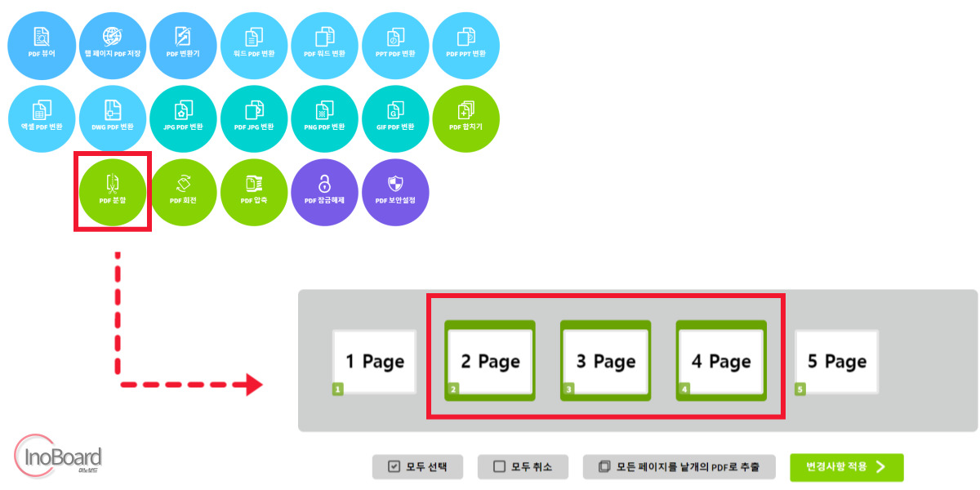The height and width of the screenshot is (490, 980).
Task: Click the 모두 선택 select-all button
Action: (417, 467)
